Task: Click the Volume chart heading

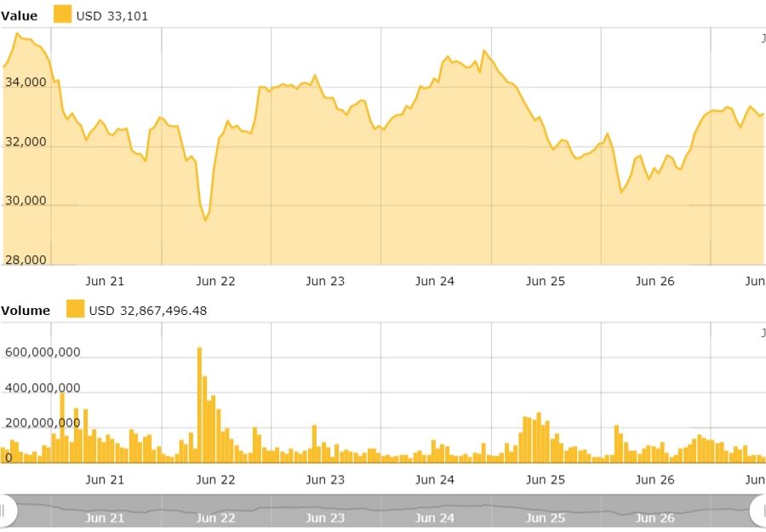Action: point(26,311)
